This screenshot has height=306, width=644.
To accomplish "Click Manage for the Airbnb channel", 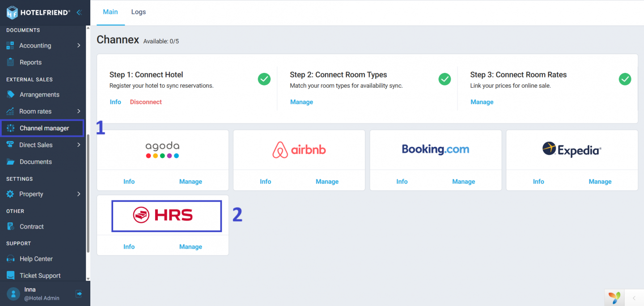I will (327, 182).
